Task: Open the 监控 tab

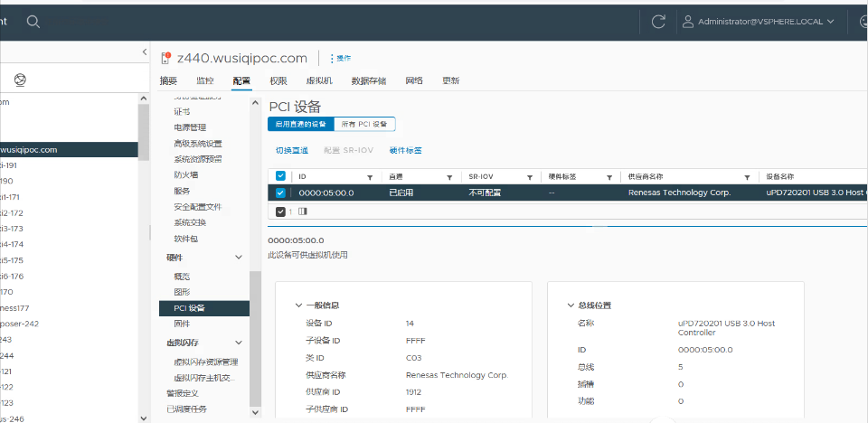Action: tap(205, 80)
